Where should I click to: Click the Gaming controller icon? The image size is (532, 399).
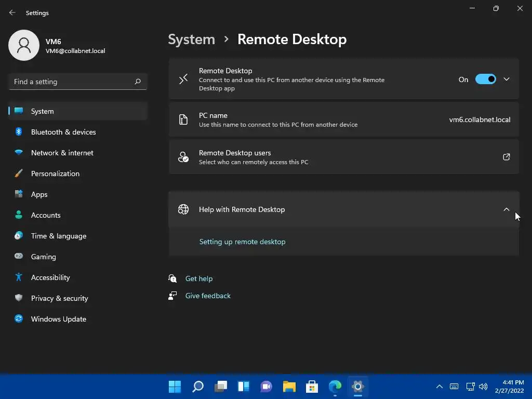tap(19, 256)
